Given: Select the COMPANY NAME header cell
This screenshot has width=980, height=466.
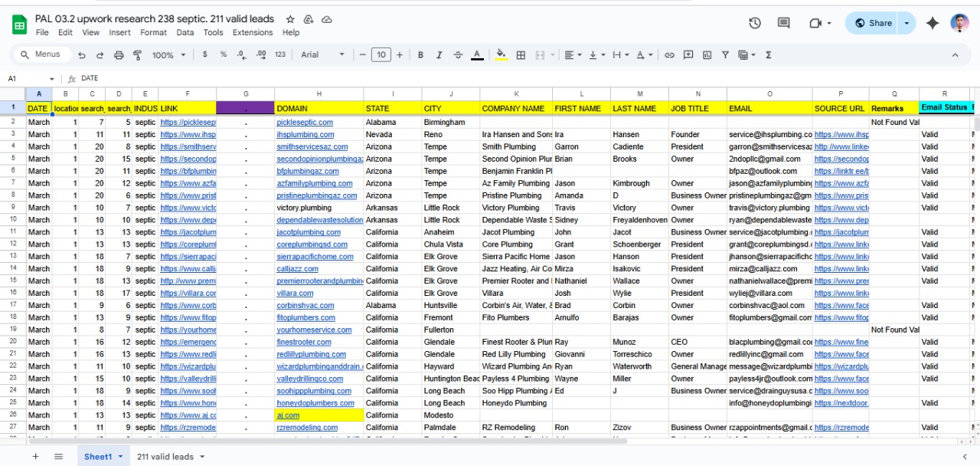Looking at the screenshot, I should (516, 108).
